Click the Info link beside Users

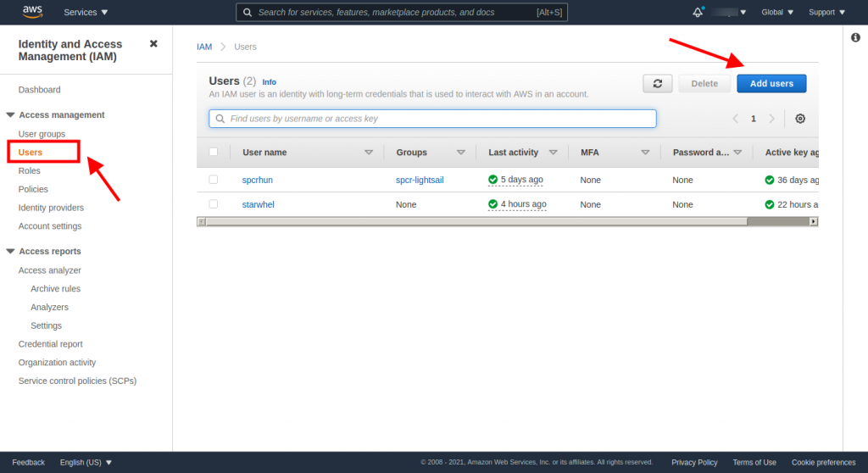click(269, 82)
